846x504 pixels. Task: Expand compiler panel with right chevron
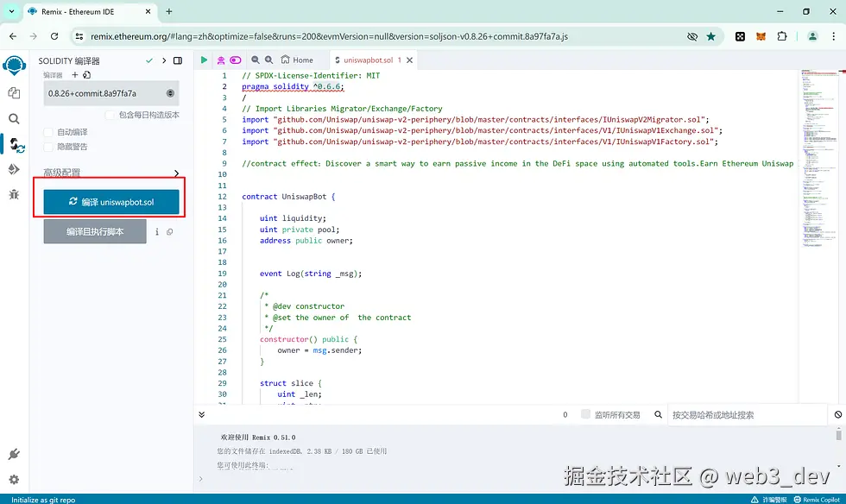click(x=164, y=60)
